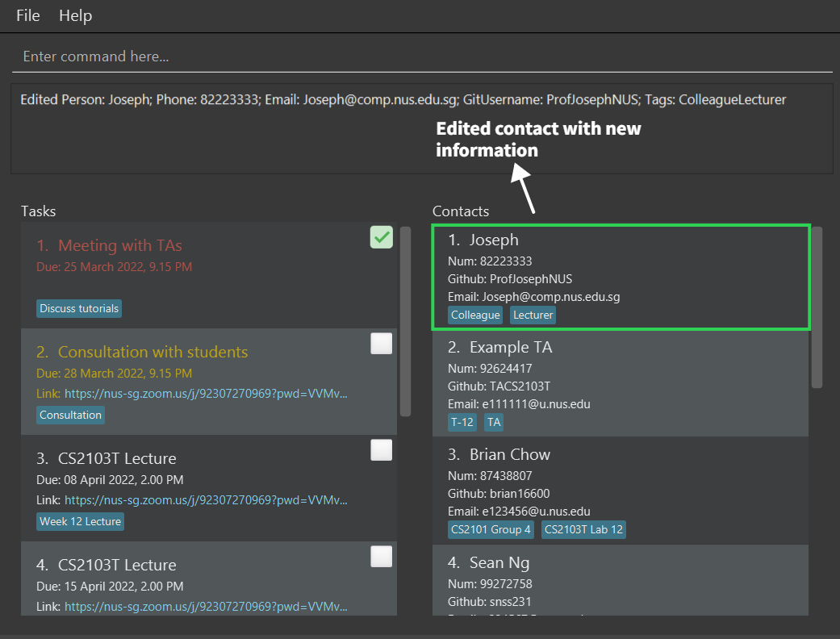Click Due: 08 April 2022, 2.00 PM text

[110, 480]
